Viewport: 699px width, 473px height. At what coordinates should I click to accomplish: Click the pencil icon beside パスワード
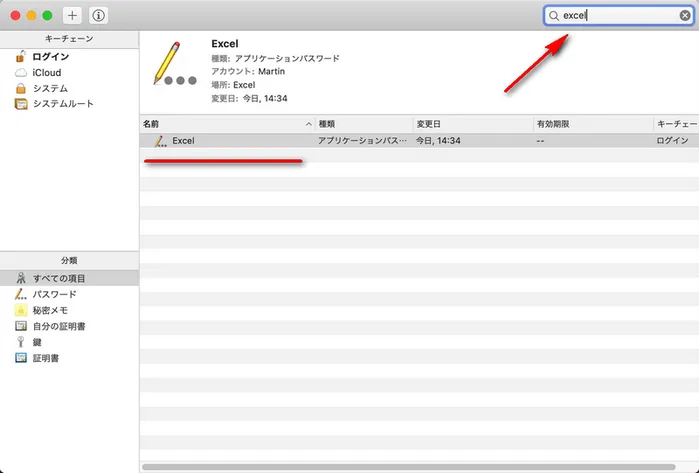coord(21,294)
